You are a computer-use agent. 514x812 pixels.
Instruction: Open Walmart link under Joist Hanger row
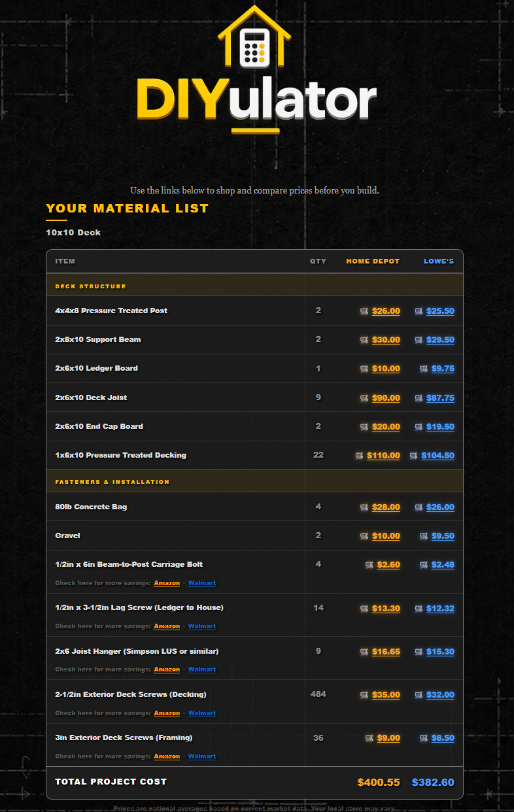202,669
